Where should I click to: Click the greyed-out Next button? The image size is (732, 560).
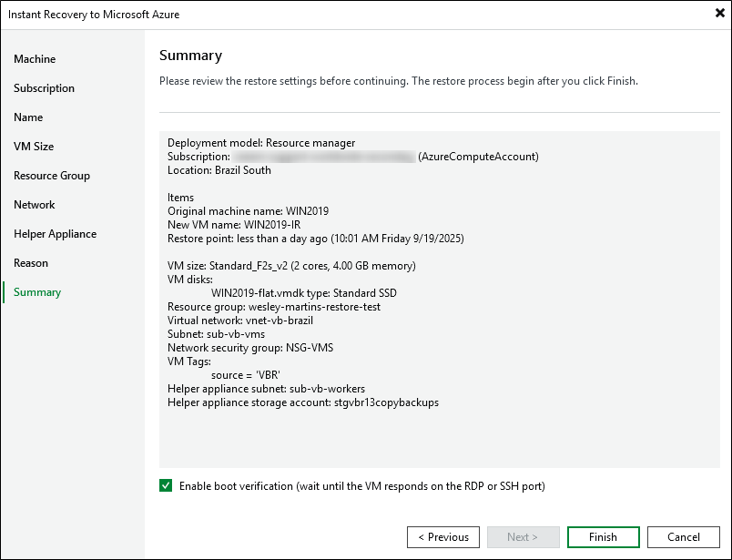coord(522,537)
